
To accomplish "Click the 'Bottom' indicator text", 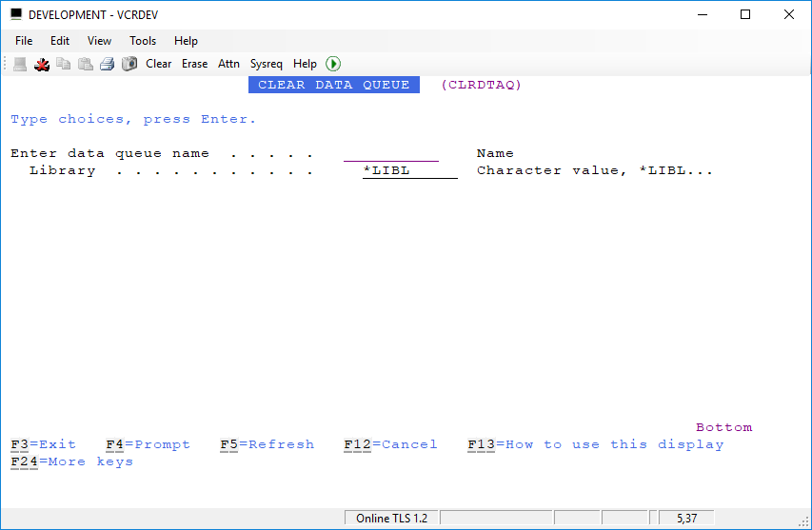I will tap(724, 427).
